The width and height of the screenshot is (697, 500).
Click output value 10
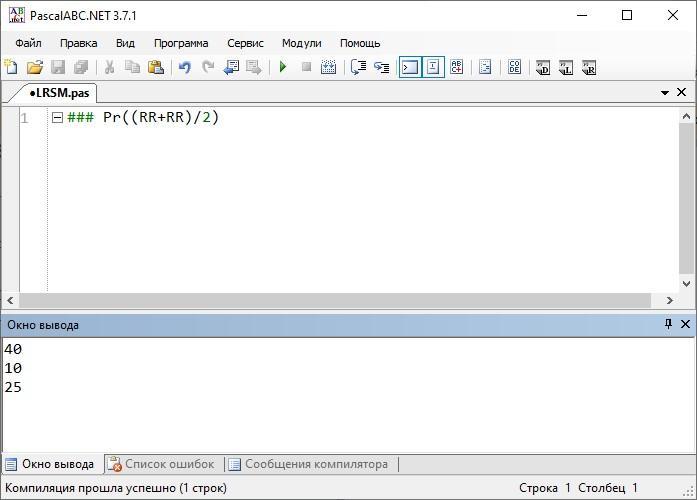coord(13,368)
